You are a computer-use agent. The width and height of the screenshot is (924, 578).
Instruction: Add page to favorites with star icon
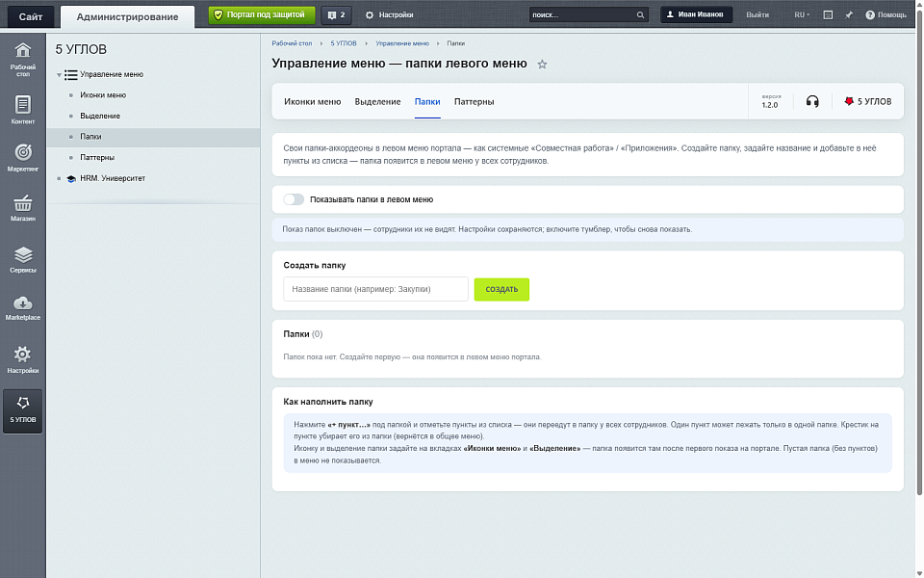point(542,65)
